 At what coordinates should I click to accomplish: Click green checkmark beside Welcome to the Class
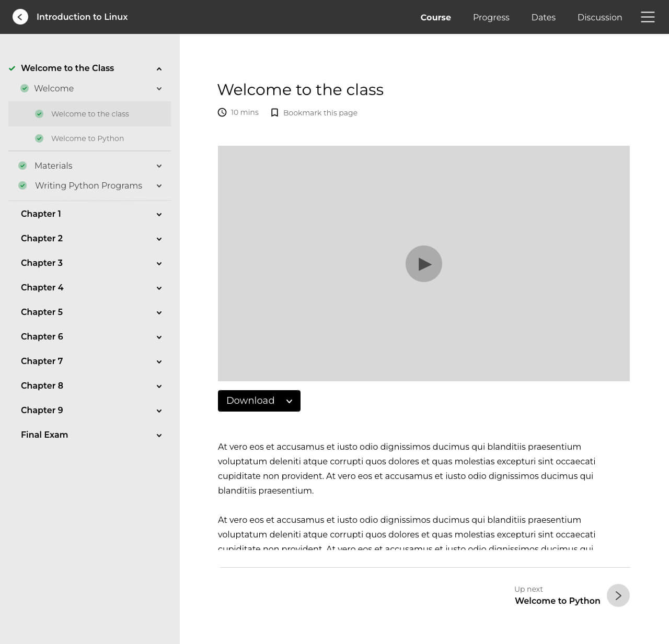[12, 68]
